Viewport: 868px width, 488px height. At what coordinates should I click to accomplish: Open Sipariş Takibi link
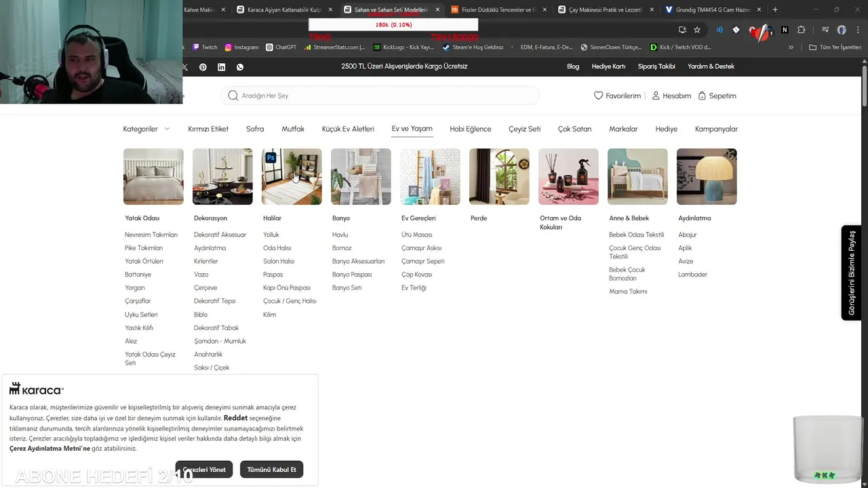pyautogui.click(x=656, y=66)
